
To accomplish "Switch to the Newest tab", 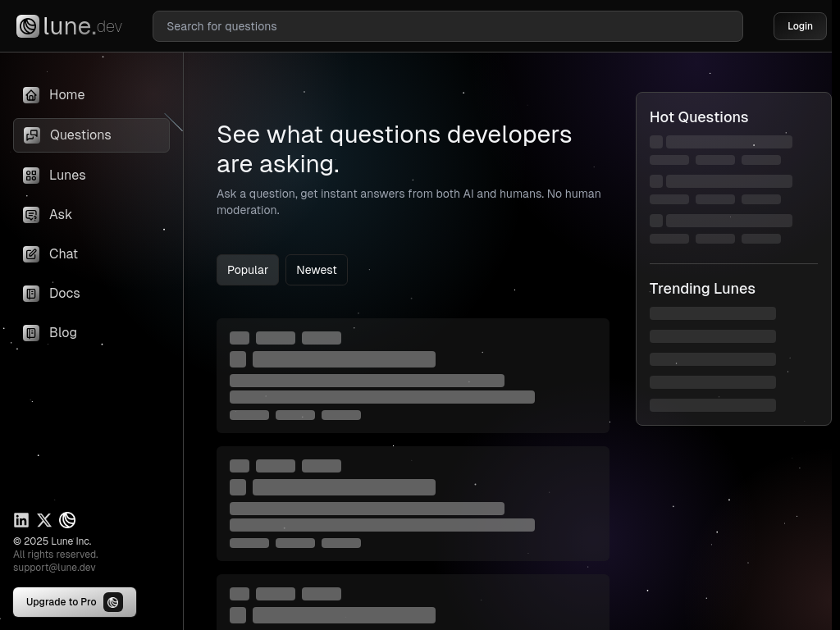I will coord(316,270).
